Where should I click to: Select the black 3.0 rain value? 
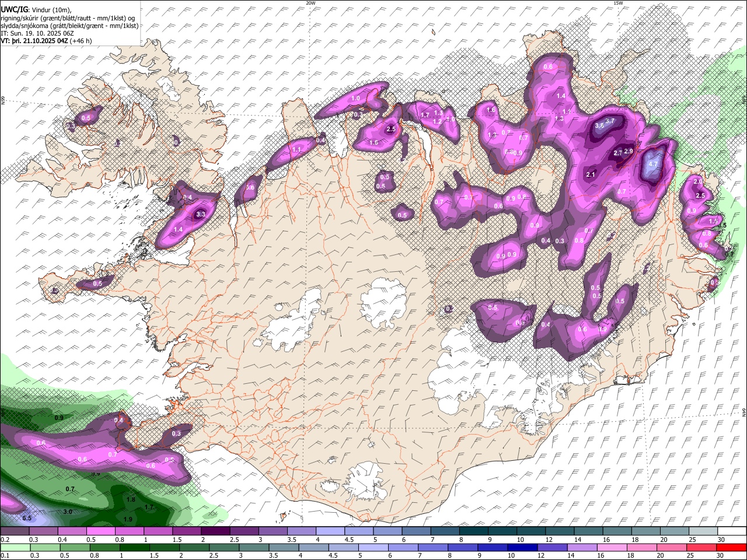(68, 512)
